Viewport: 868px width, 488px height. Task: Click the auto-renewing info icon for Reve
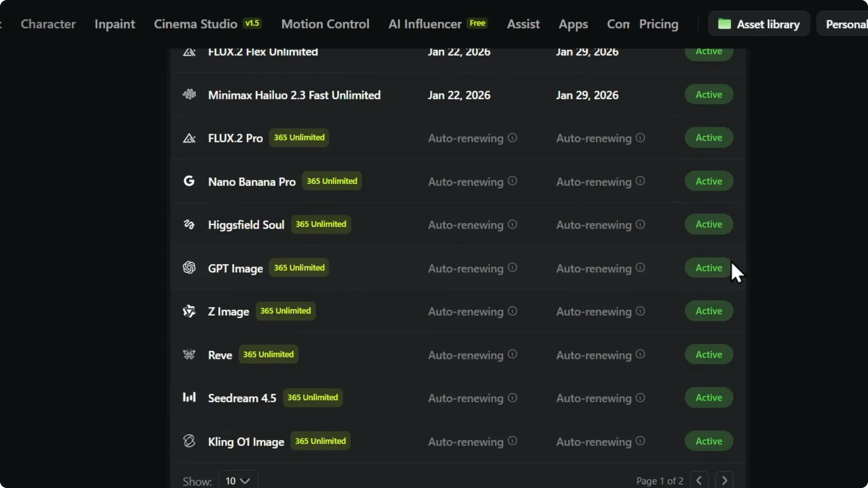(x=512, y=354)
